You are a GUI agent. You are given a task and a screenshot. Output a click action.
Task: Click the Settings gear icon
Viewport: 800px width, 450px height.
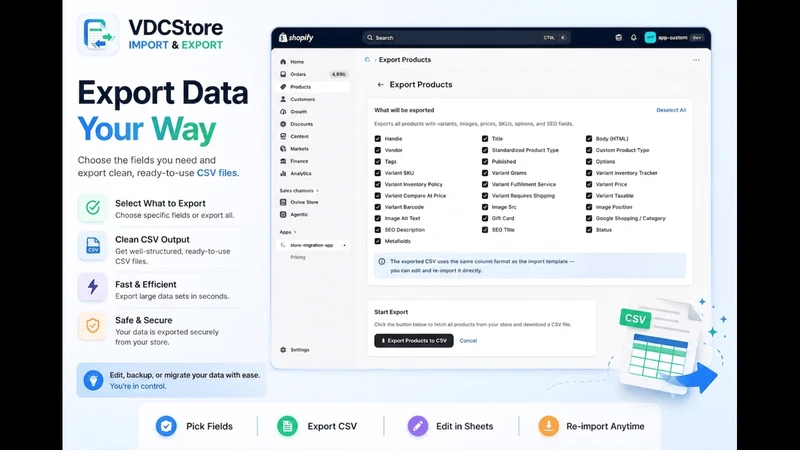coord(283,349)
